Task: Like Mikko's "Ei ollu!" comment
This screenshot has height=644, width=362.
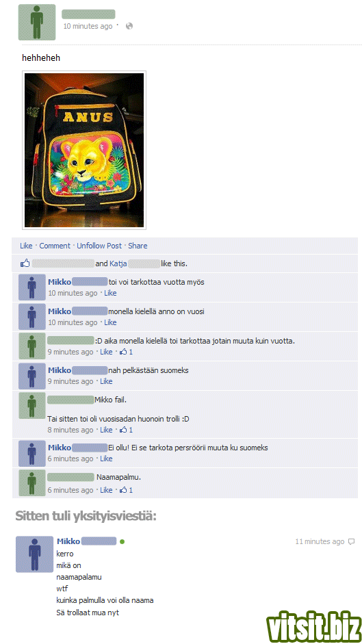Action: (x=106, y=459)
